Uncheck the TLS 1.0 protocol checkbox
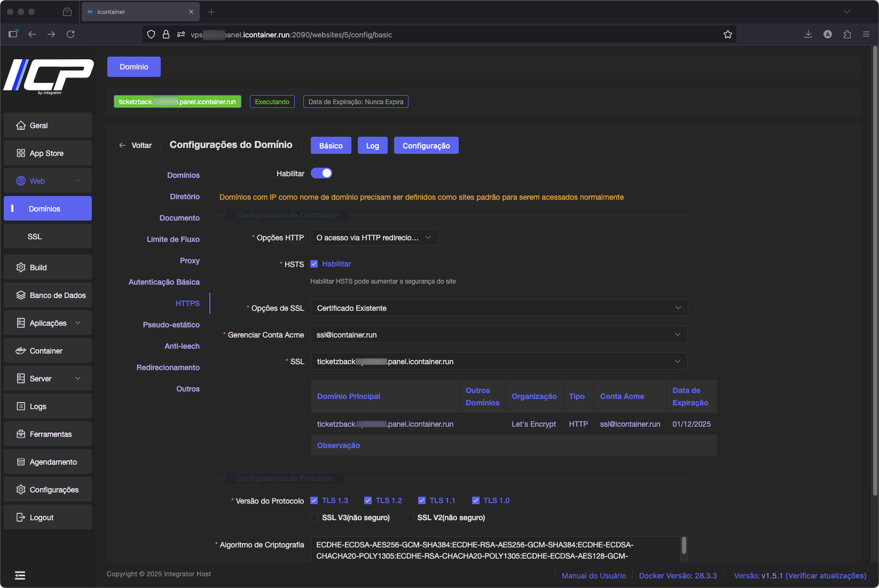 pos(476,500)
